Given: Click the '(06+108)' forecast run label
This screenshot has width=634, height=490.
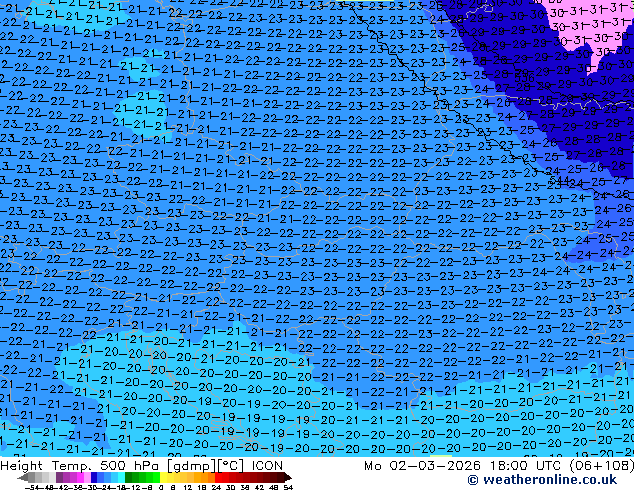Looking at the screenshot, I should click(602, 466).
